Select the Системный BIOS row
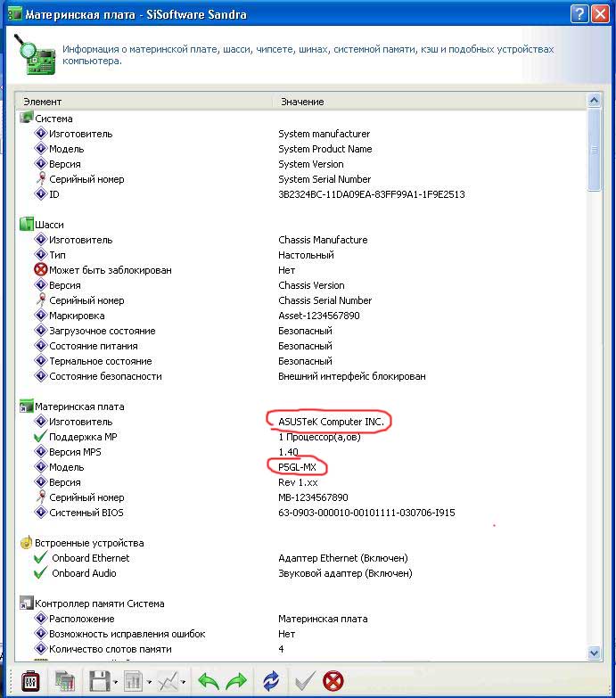The height and width of the screenshot is (698, 616). [88, 513]
